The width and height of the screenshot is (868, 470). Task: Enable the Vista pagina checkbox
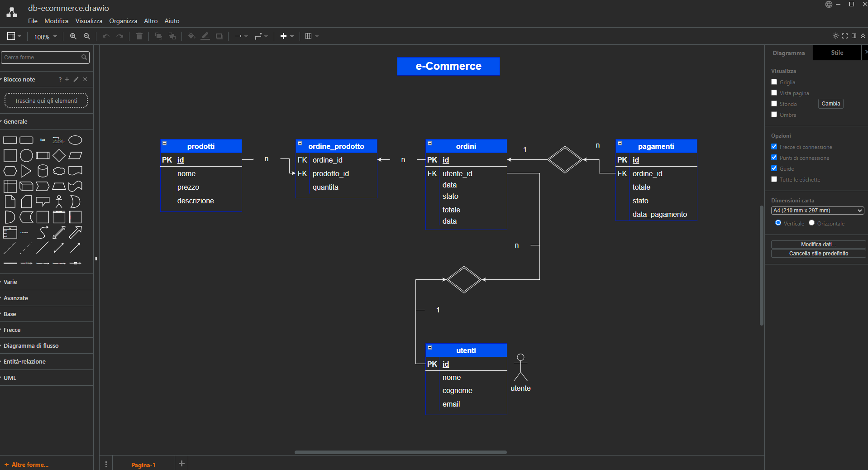coord(774,93)
